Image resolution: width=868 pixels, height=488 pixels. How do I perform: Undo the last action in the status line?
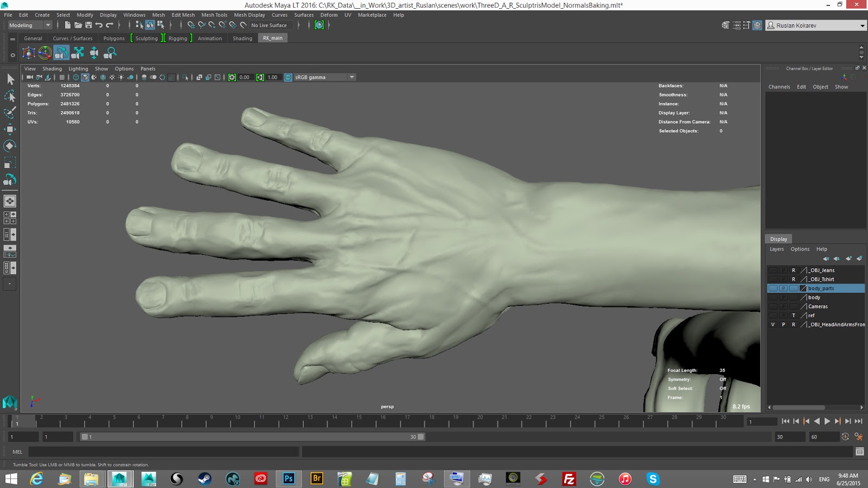99,25
